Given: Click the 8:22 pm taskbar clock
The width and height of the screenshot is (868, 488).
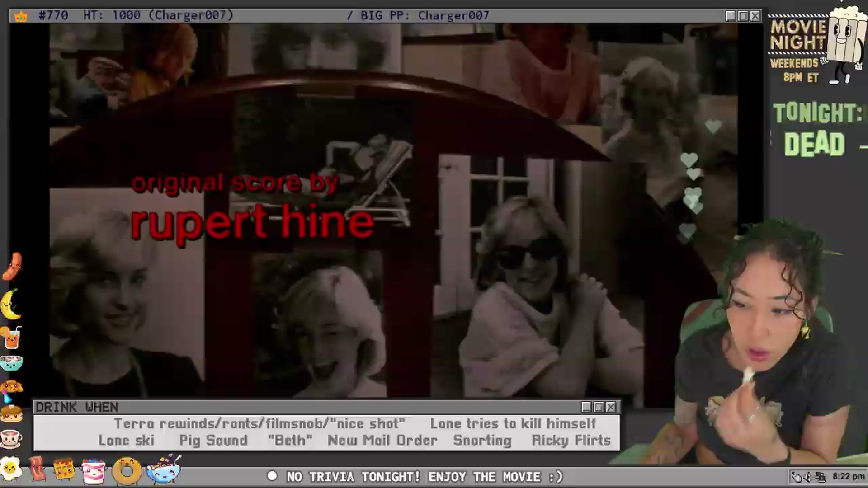Looking at the screenshot, I should pos(848,476).
